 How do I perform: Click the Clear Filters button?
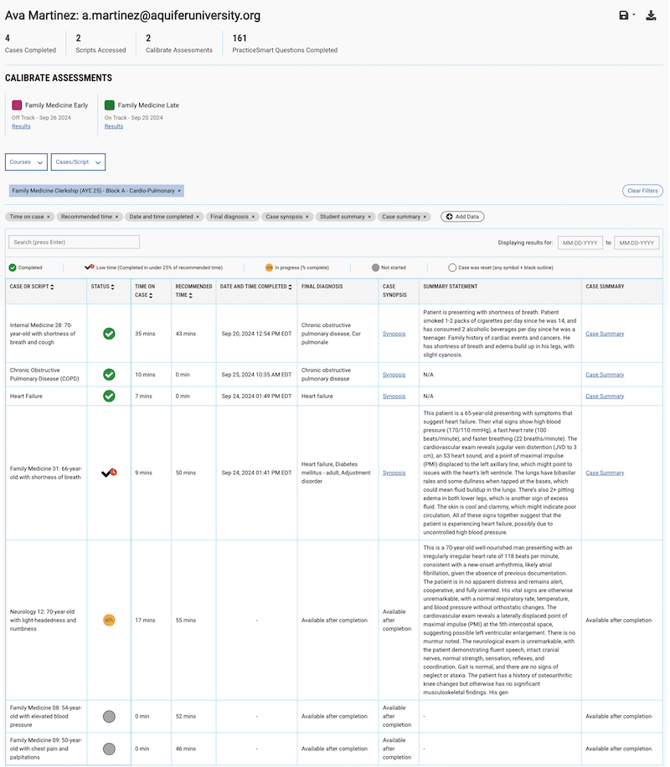642,190
